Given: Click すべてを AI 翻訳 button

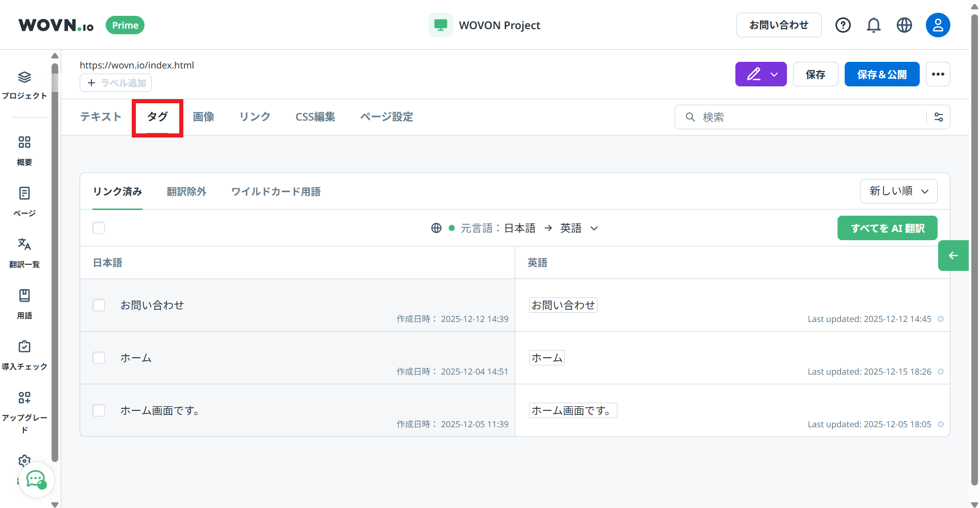Looking at the screenshot, I should [888, 228].
